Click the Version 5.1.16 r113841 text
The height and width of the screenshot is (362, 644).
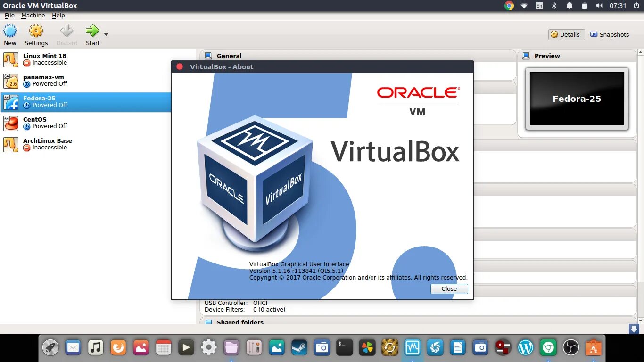(x=296, y=271)
